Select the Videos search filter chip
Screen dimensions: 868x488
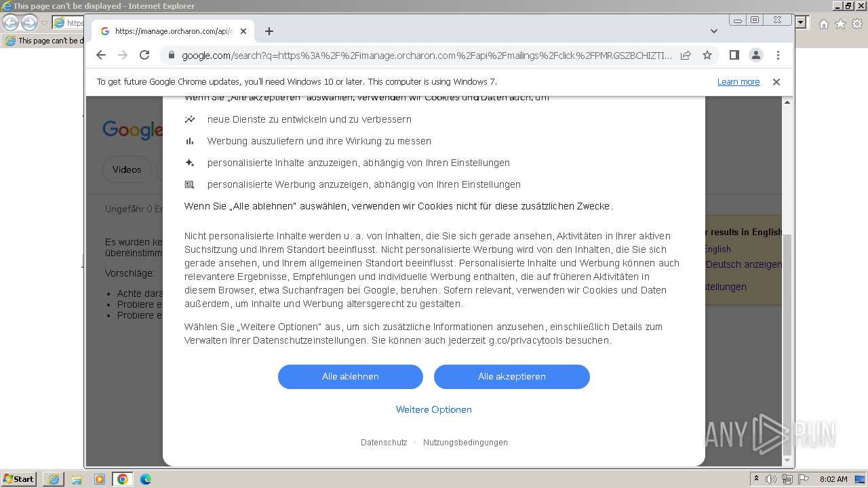127,169
